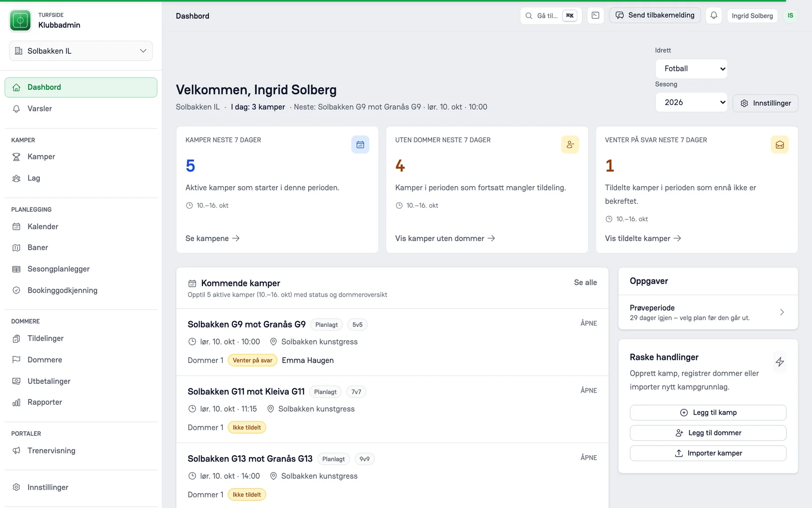812x508 pixels.
Task: Open Utbetalinger in the sidebar
Action: pyautogui.click(x=81, y=381)
